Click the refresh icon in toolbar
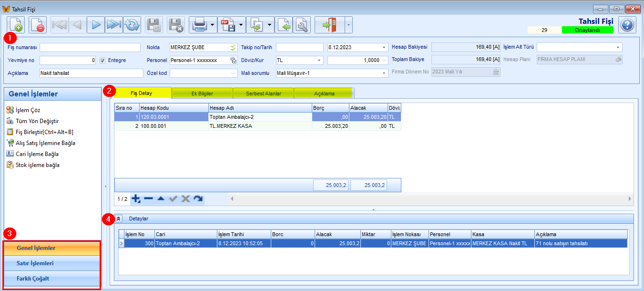644x291 pixels. [132, 25]
